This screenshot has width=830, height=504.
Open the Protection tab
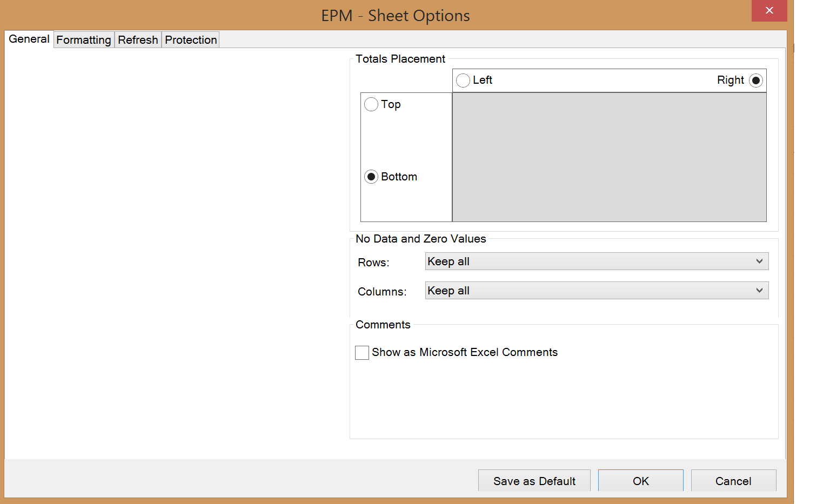pyautogui.click(x=191, y=40)
